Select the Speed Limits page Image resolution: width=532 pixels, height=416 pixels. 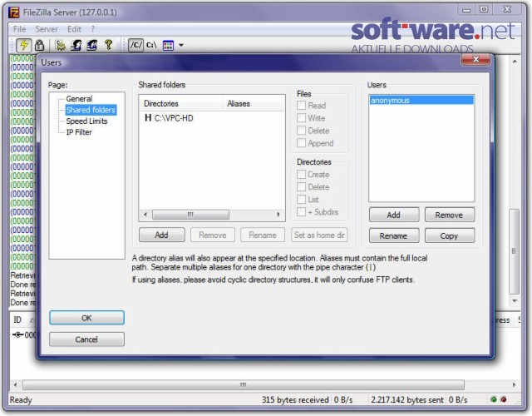click(86, 121)
